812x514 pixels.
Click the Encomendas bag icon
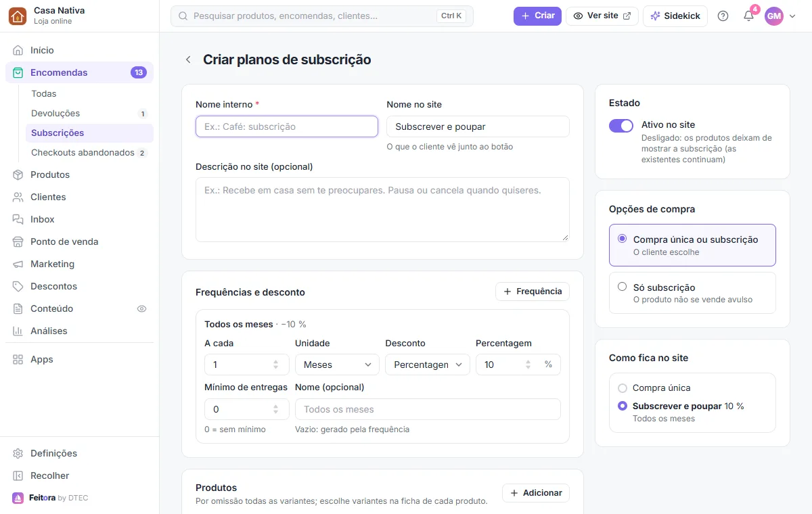[x=18, y=73]
